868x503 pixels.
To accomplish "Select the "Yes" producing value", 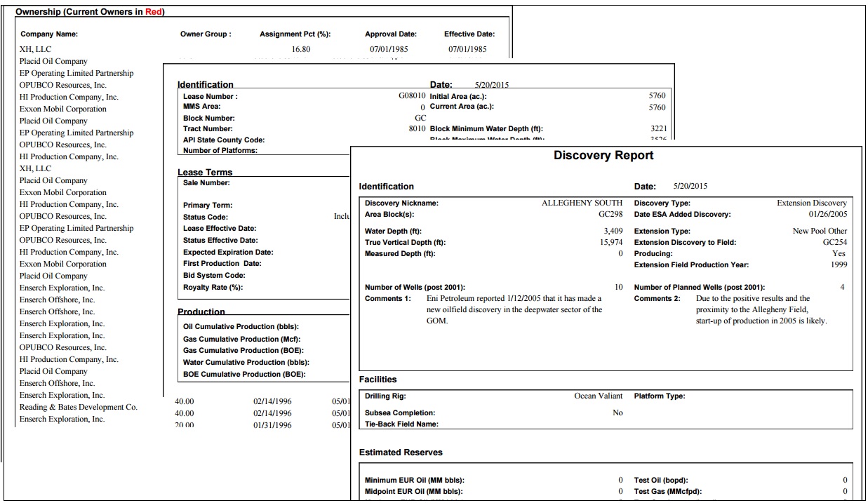I will tap(839, 254).
